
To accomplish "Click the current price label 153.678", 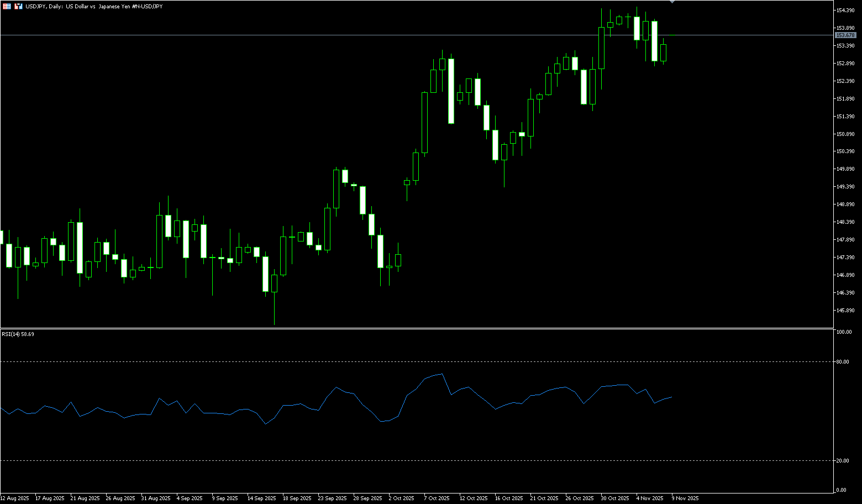I will pos(845,35).
